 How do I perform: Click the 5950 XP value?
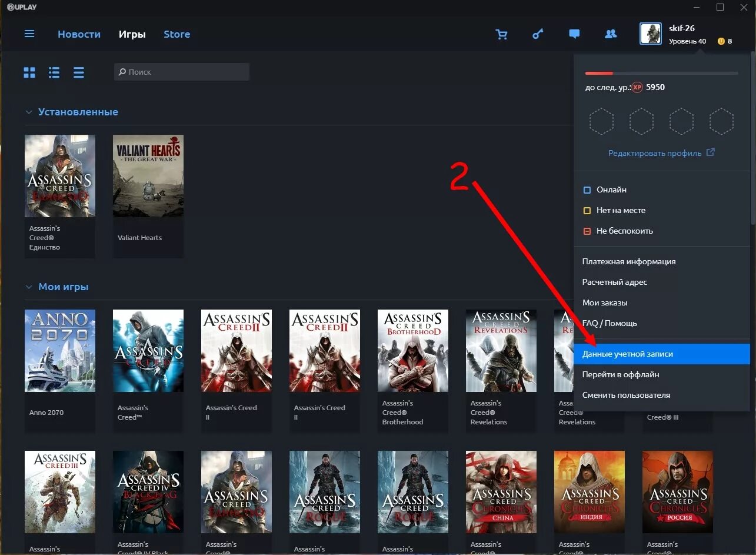click(655, 87)
